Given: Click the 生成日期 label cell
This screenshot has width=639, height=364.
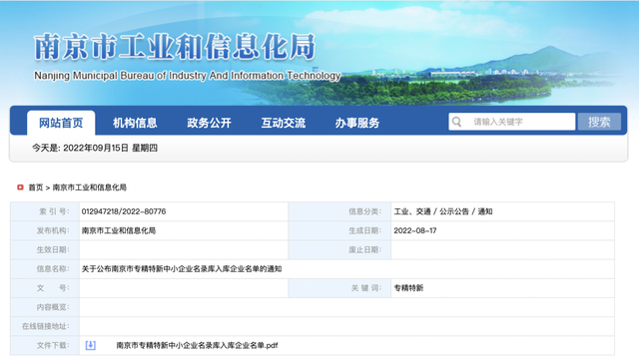Looking at the screenshot, I should coord(339,230).
